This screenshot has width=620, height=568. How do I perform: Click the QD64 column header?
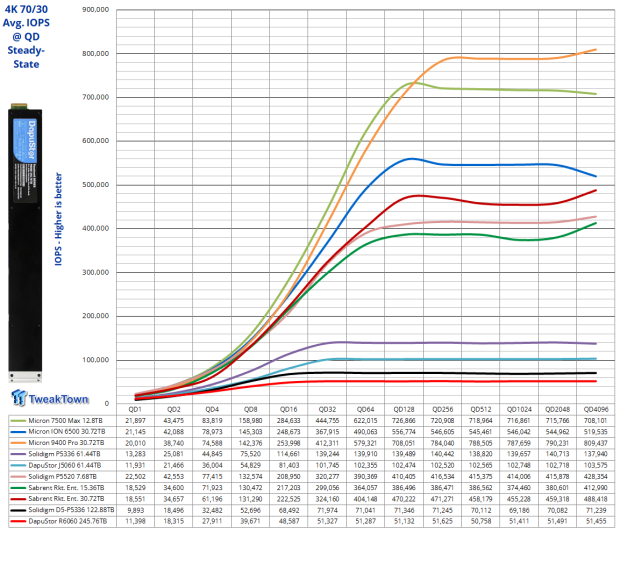[365, 409]
